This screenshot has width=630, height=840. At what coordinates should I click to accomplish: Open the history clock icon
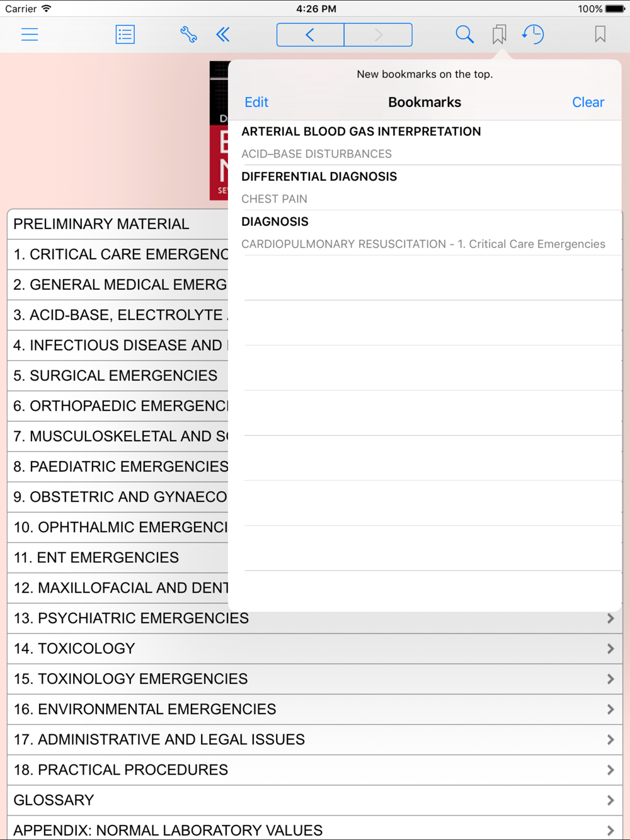point(533,35)
